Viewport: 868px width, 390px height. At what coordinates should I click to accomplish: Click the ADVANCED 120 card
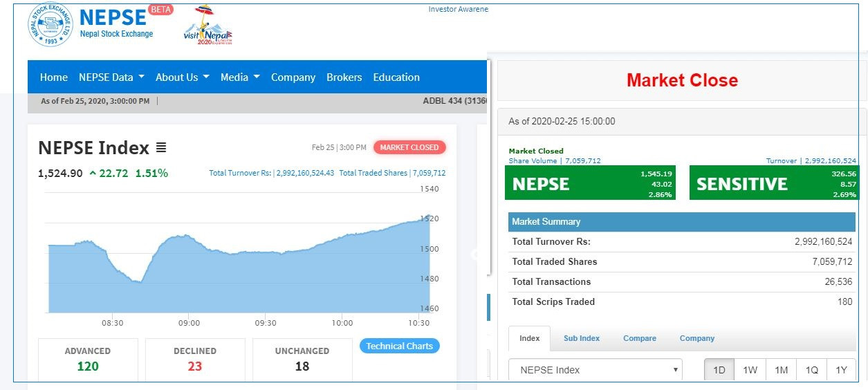click(x=88, y=360)
